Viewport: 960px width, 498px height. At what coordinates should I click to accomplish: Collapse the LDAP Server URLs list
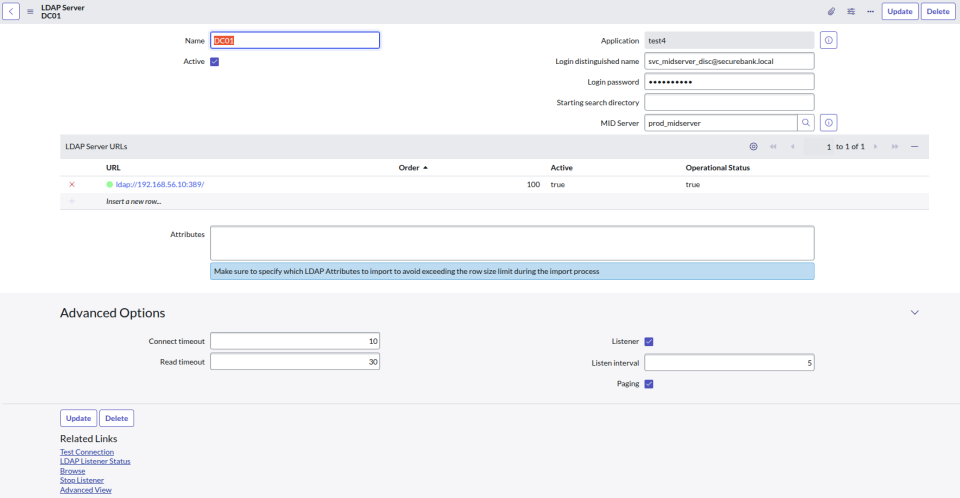[x=914, y=146]
